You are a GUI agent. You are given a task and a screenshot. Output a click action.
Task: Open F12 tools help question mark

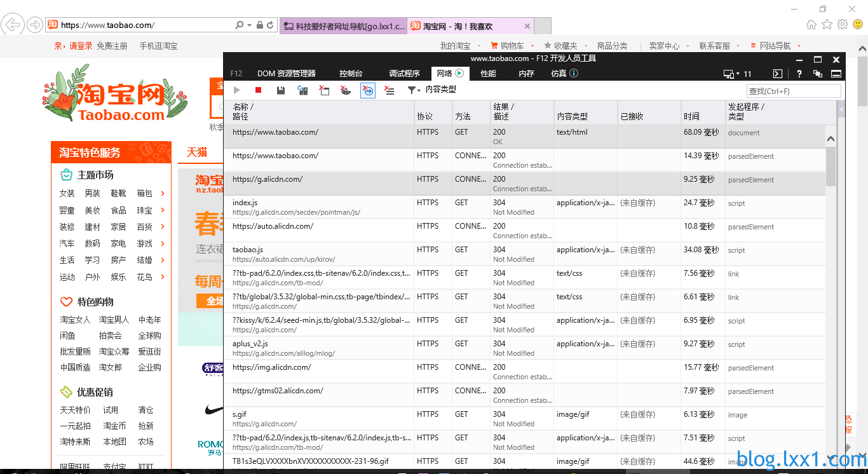[x=799, y=74]
